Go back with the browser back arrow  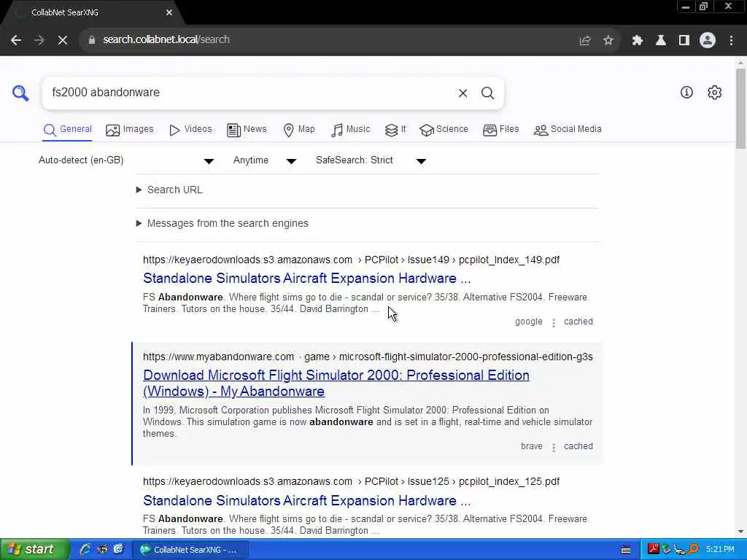[16, 40]
